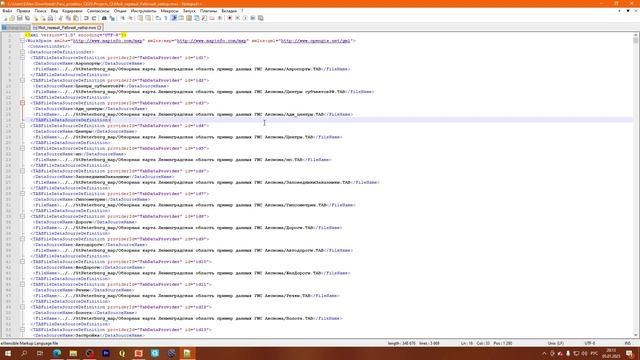Toggle show all characters
640x360 pixels.
point(166,18)
